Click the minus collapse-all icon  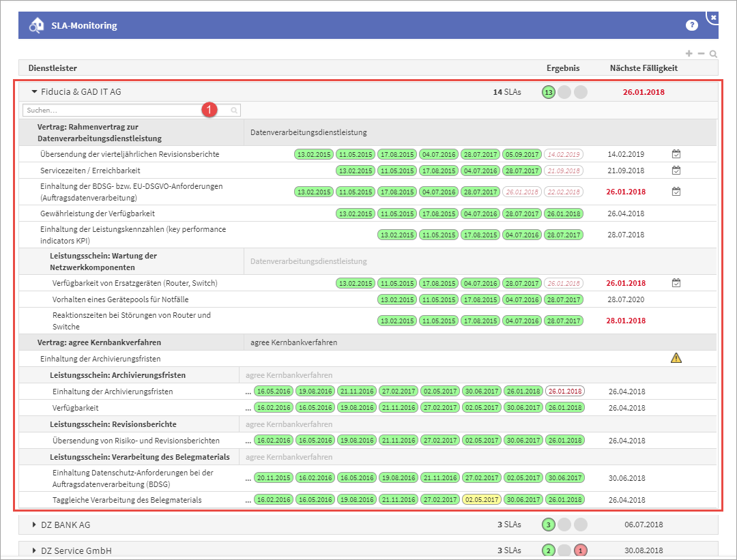701,53
